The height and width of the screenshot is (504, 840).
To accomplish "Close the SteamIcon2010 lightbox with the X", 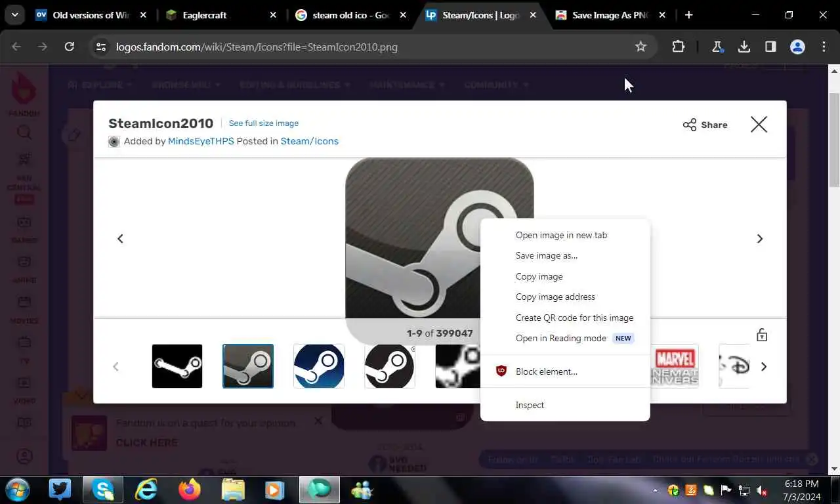I will (759, 124).
